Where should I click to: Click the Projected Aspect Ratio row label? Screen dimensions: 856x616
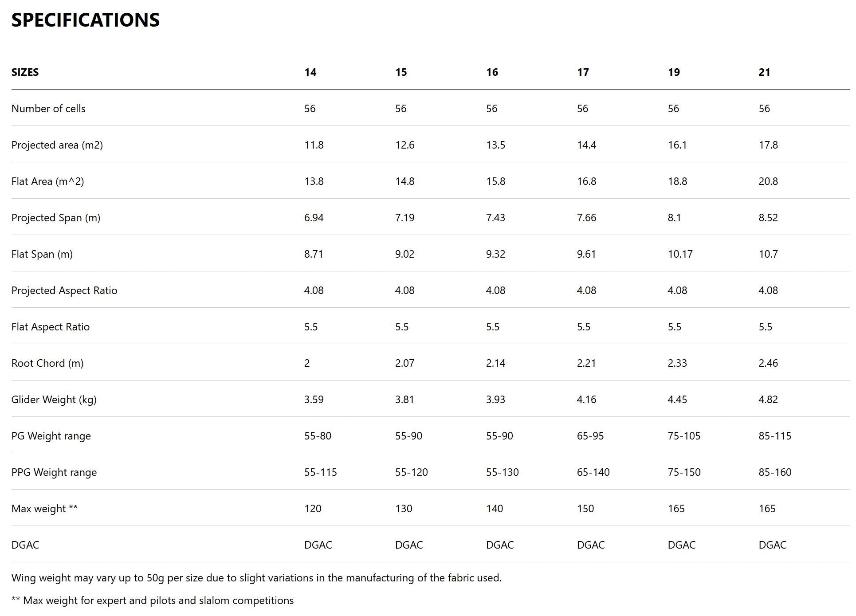pyautogui.click(x=64, y=290)
